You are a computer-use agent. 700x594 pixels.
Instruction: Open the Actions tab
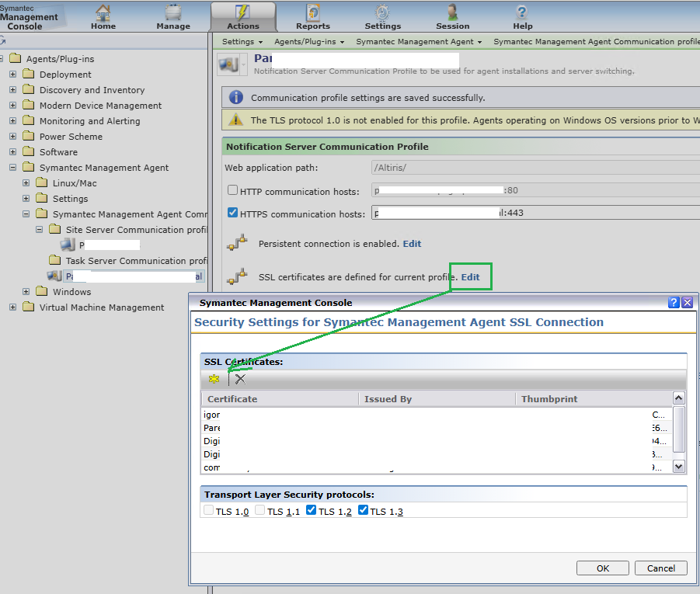tap(243, 16)
